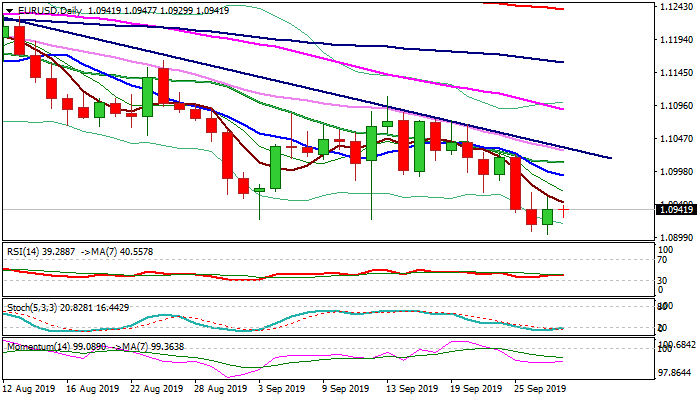
Task: Click the large red candle near 25 Sep 2019
Action: (x=516, y=183)
